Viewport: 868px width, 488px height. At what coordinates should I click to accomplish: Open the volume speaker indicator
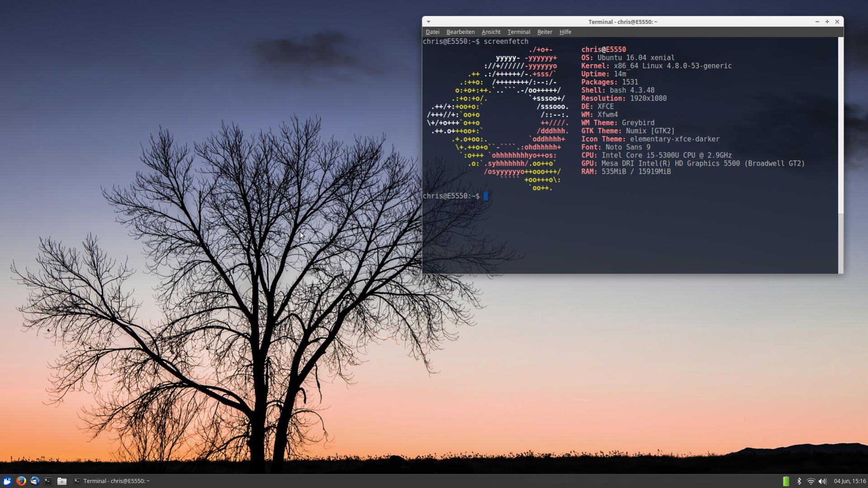(x=822, y=481)
